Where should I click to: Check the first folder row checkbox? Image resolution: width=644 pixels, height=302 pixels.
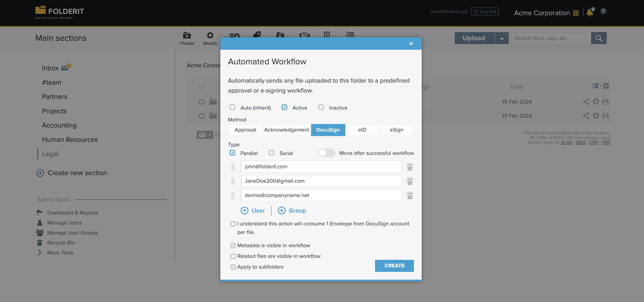202,102
